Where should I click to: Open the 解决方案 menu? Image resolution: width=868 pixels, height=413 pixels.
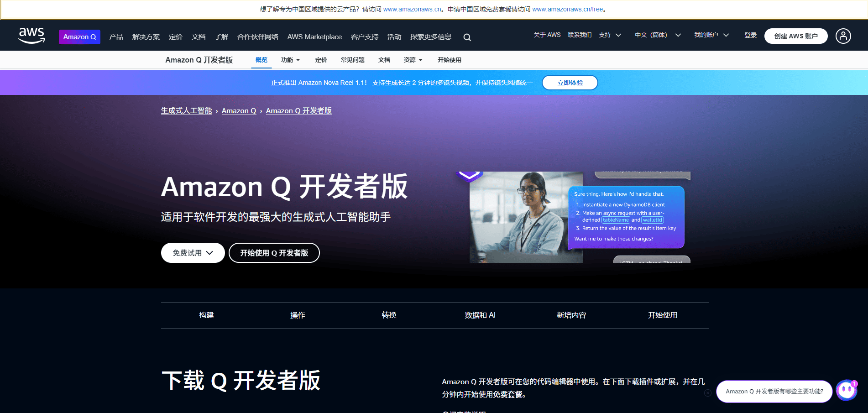click(x=146, y=37)
